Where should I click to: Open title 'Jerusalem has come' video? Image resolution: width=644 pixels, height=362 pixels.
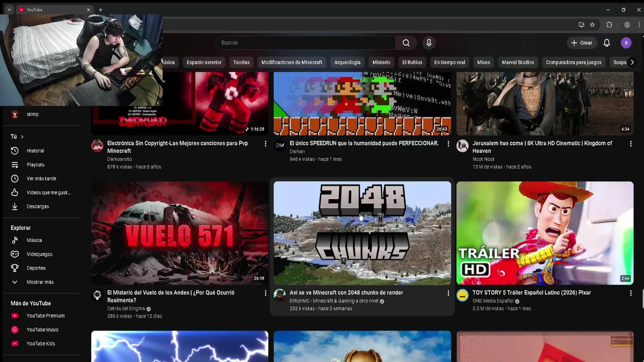[542, 147]
